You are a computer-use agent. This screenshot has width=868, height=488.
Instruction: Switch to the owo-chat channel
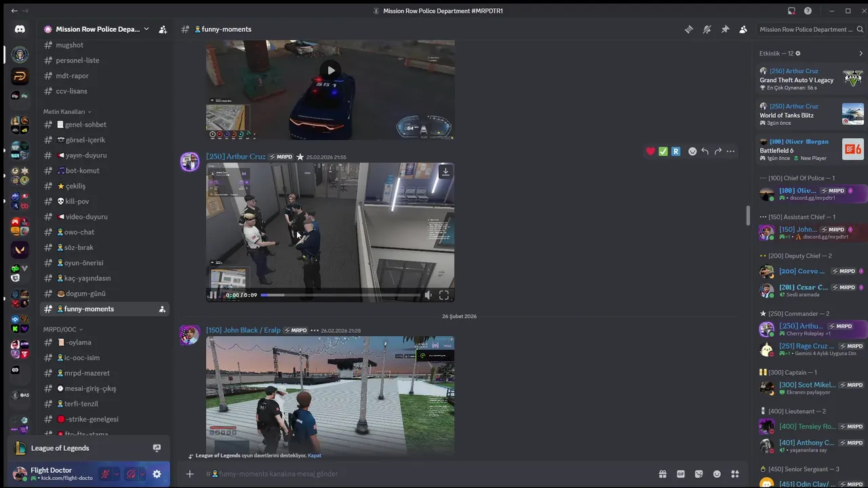[x=105, y=232]
